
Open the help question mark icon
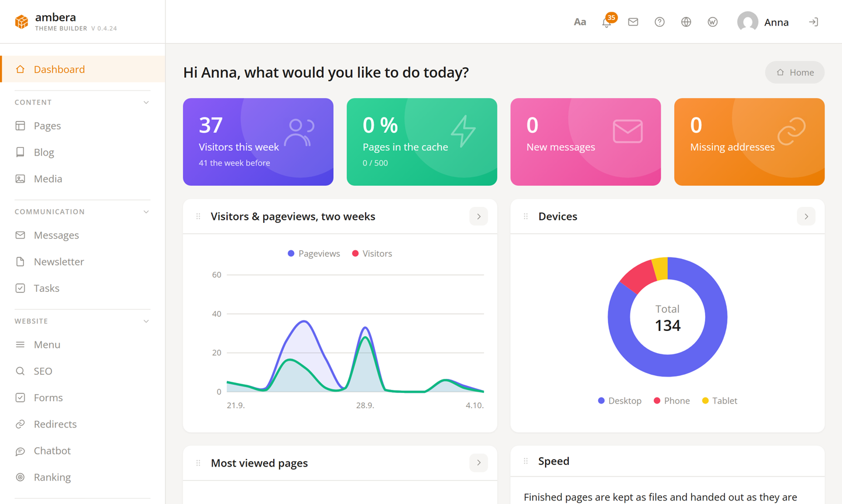(x=660, y=22)
